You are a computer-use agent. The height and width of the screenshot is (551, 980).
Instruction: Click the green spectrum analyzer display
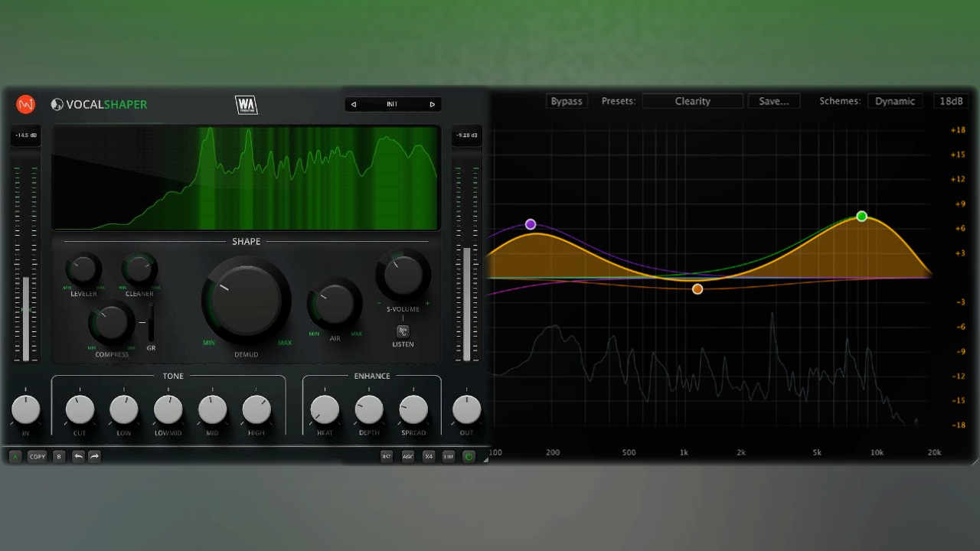click(246, 178)
